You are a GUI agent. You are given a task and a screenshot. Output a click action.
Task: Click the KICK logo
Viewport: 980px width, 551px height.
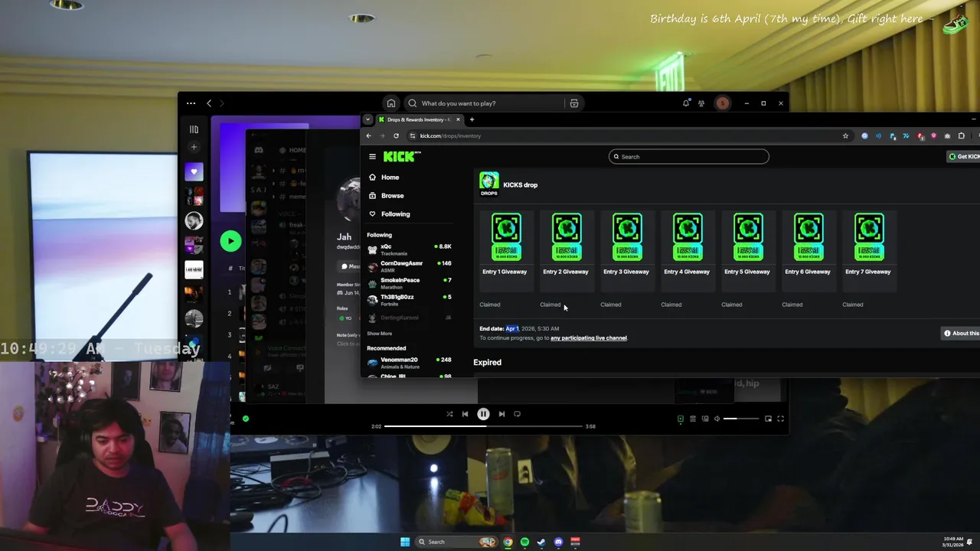pyautogui.click(x=402, y=157)
